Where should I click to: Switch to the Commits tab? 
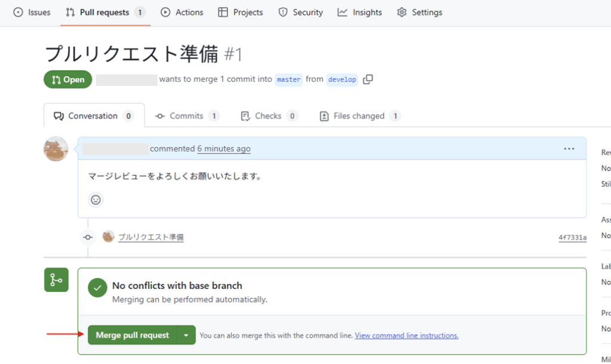click(x=187, y=116)
